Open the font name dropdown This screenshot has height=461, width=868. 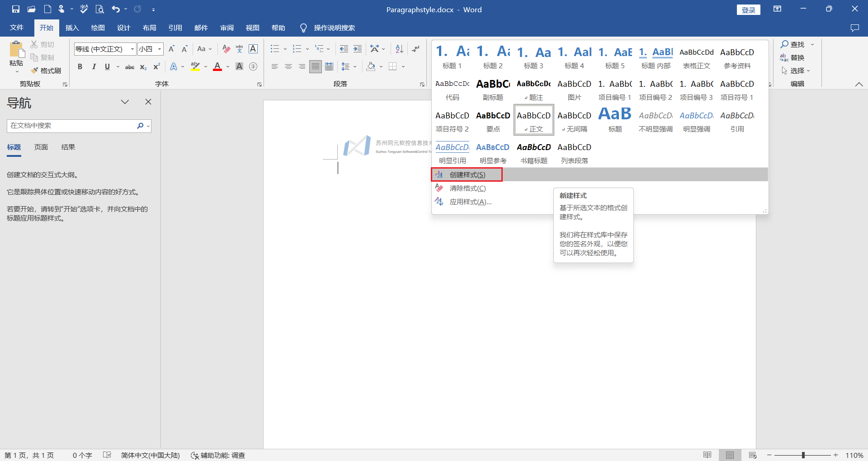132,49
